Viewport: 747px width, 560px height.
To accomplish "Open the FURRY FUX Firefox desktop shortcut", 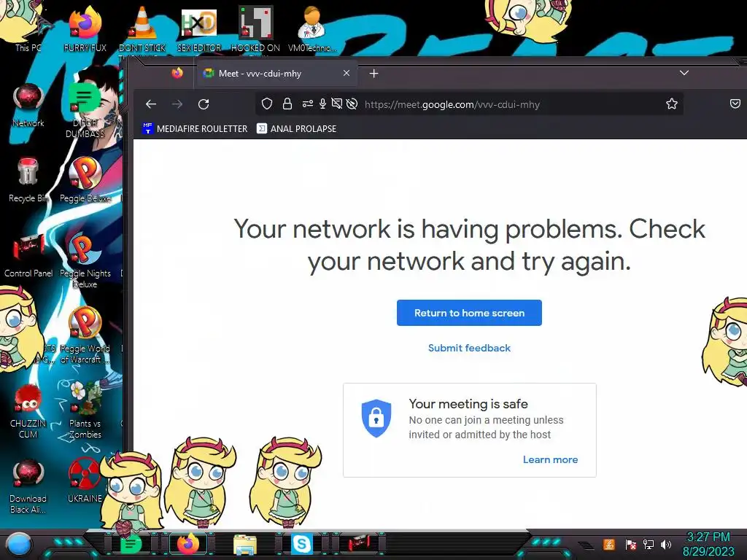I will (85, 28).
